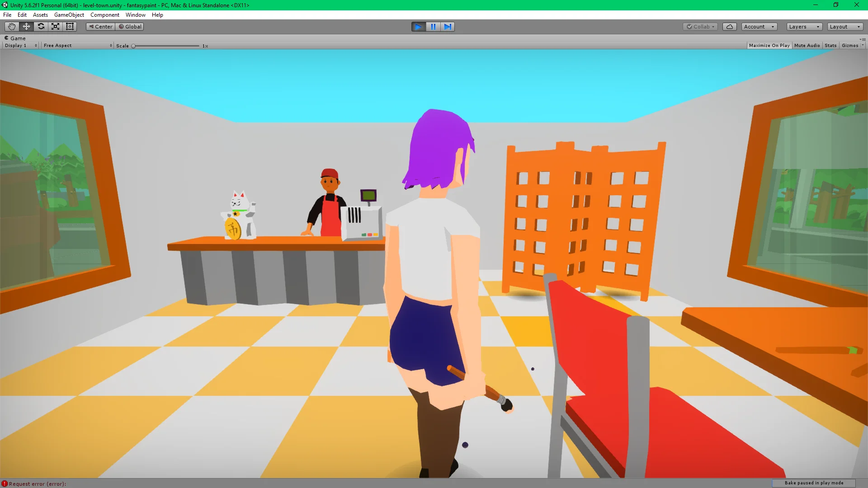
Task: Open the Window menu
Action: point(136,15)
